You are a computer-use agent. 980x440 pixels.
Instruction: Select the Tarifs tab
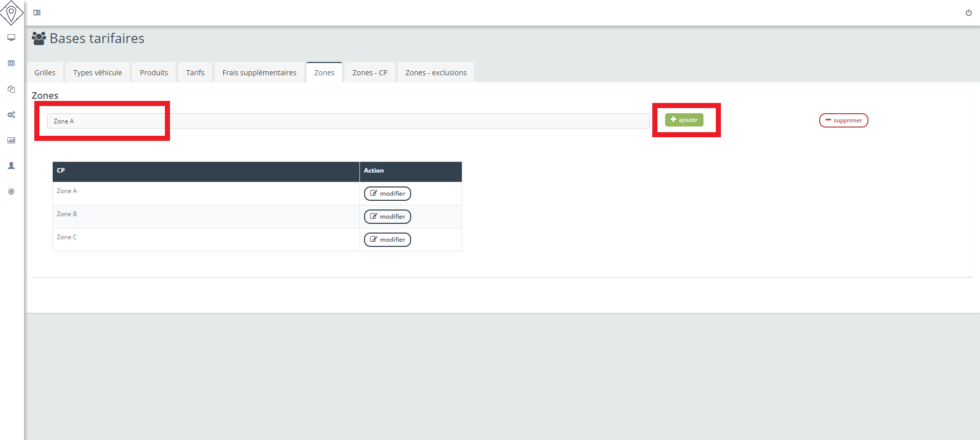click(x=195, y=73)
